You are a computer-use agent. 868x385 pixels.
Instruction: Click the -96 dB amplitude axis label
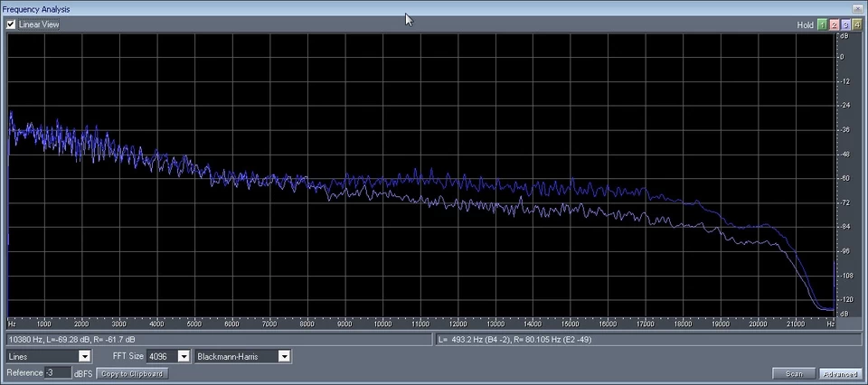coord(844,251)
